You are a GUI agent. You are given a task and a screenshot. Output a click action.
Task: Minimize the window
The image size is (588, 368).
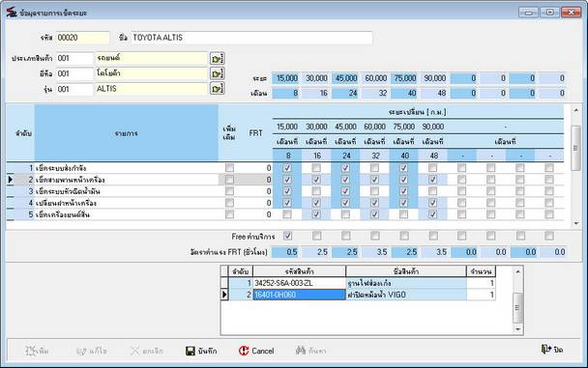click(x=529, y=13)
